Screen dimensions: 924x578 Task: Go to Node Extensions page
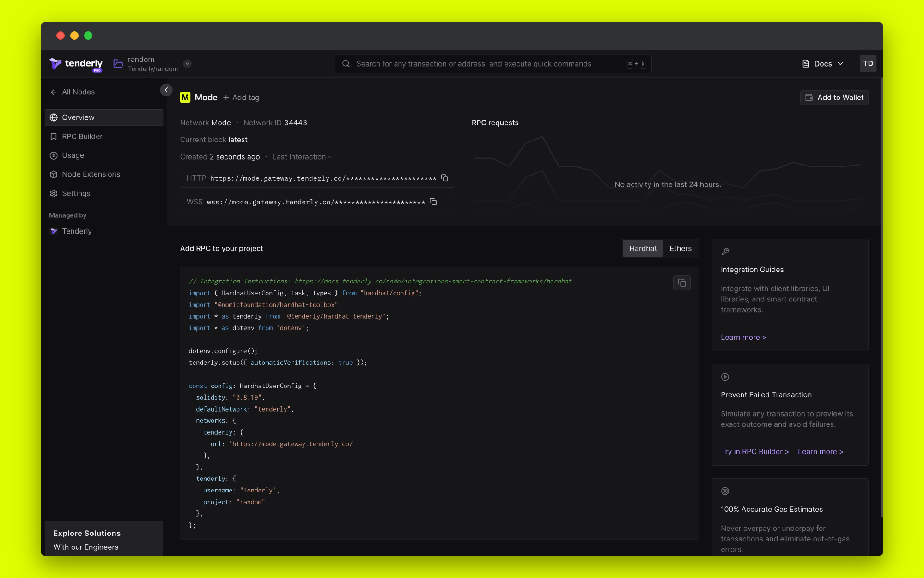click(x=91, y=174)
